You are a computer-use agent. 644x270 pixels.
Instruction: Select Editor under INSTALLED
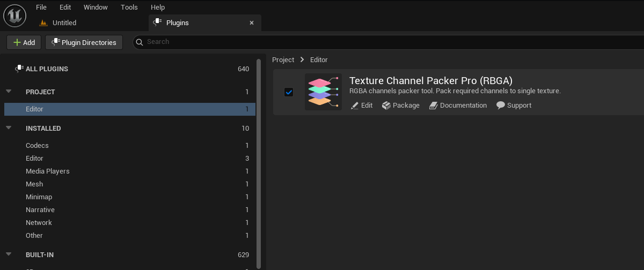130,159
